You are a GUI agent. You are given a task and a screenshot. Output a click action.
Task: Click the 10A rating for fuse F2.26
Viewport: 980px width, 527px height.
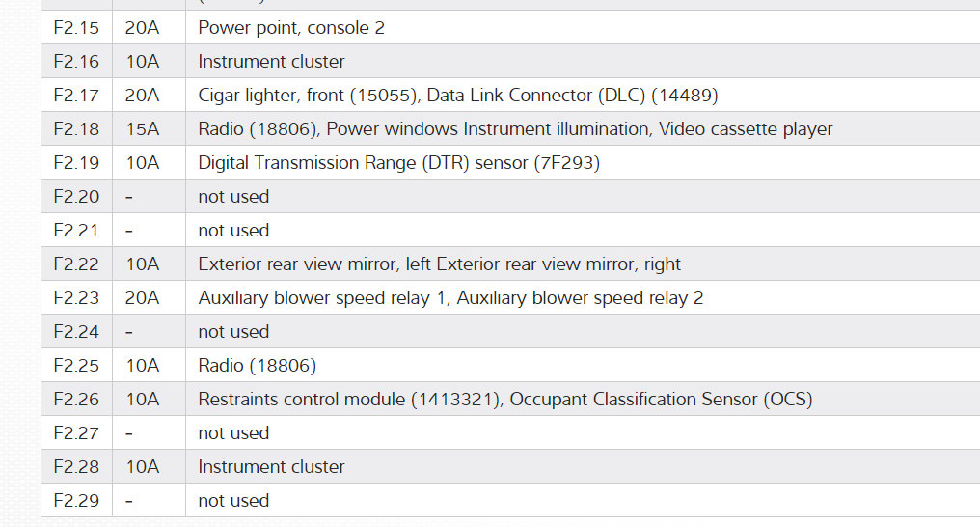click(x=143, y=400)
